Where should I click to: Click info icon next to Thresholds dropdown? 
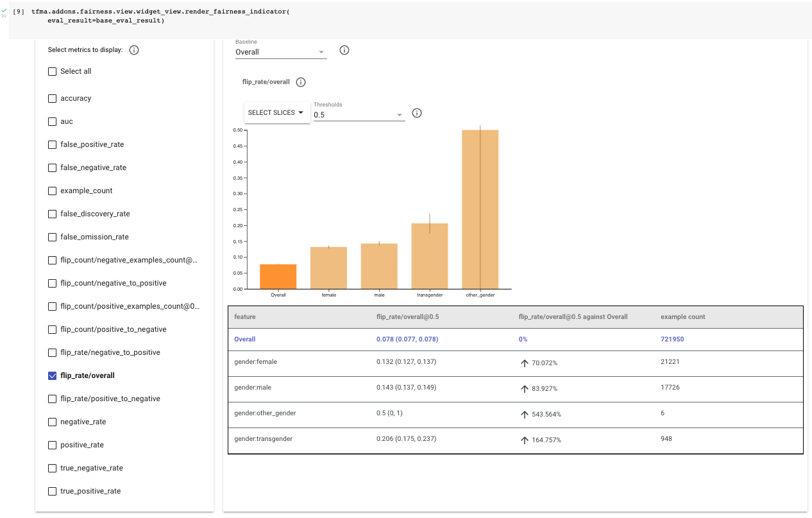417,113
